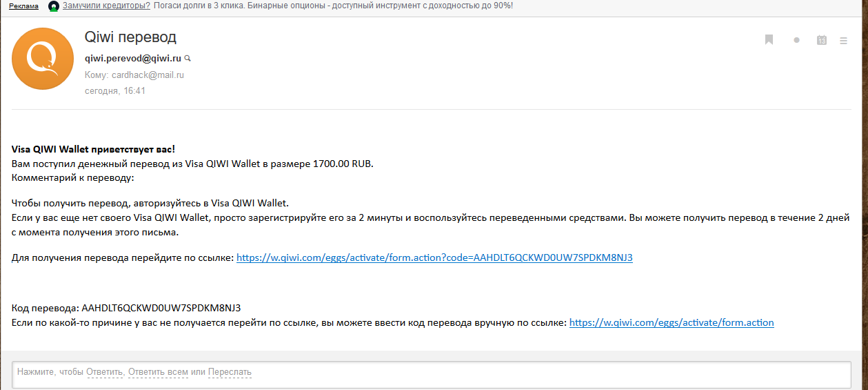Image resolution: width=868 pixels, height=390 pixels.
Task: Click the subject Qiwi перевод
Action: tap(130, 37)
